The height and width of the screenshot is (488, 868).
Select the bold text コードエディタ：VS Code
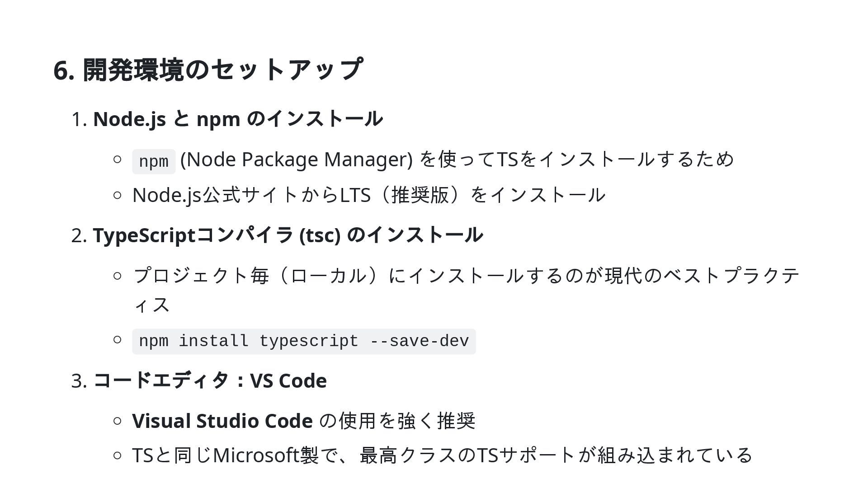pos(210,380)
